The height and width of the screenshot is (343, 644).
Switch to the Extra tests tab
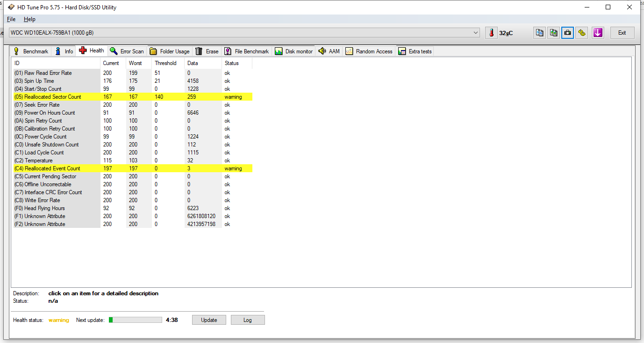(x=415, y=51)
